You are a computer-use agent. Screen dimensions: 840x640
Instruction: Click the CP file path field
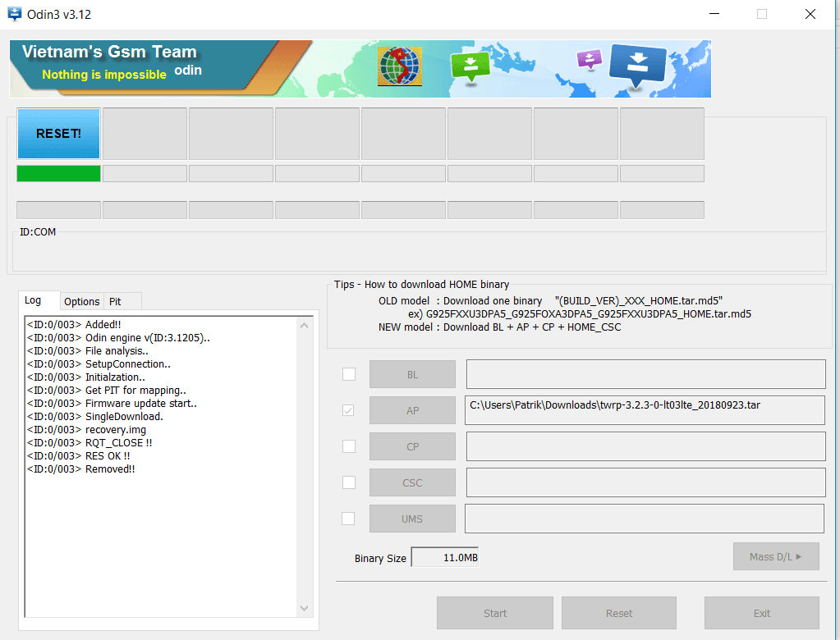[645, 446]
